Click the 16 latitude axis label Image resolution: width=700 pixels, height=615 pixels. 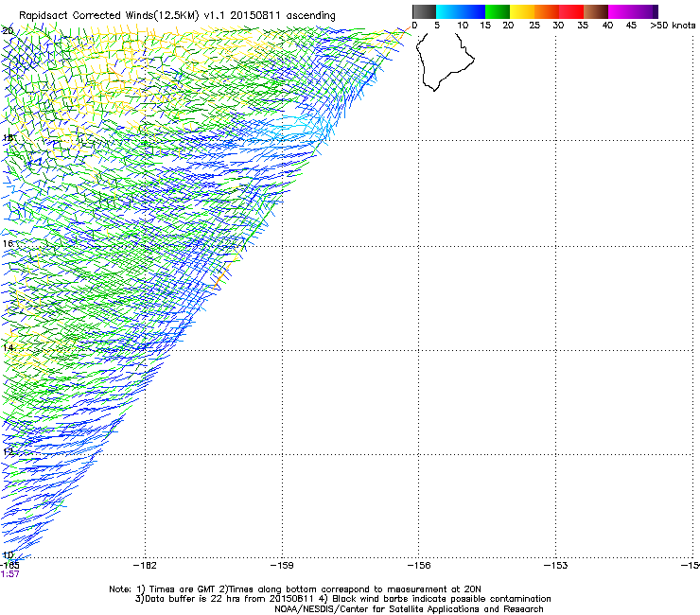point(8,243)
